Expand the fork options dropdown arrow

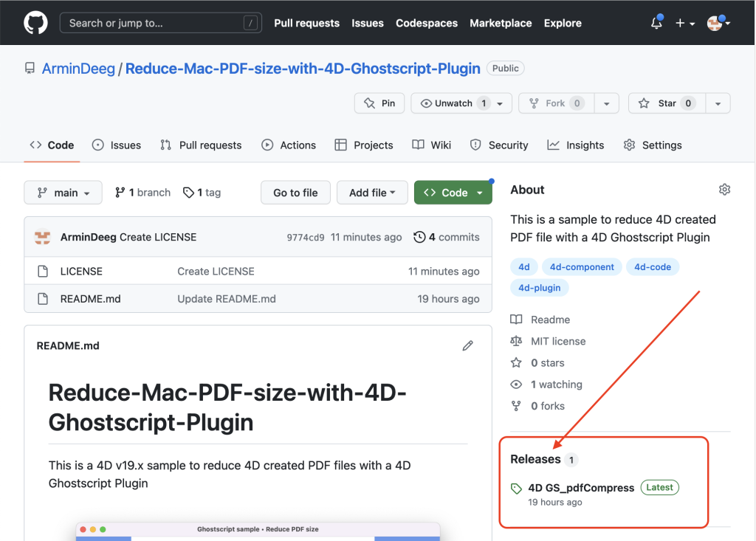coord(607,103)
